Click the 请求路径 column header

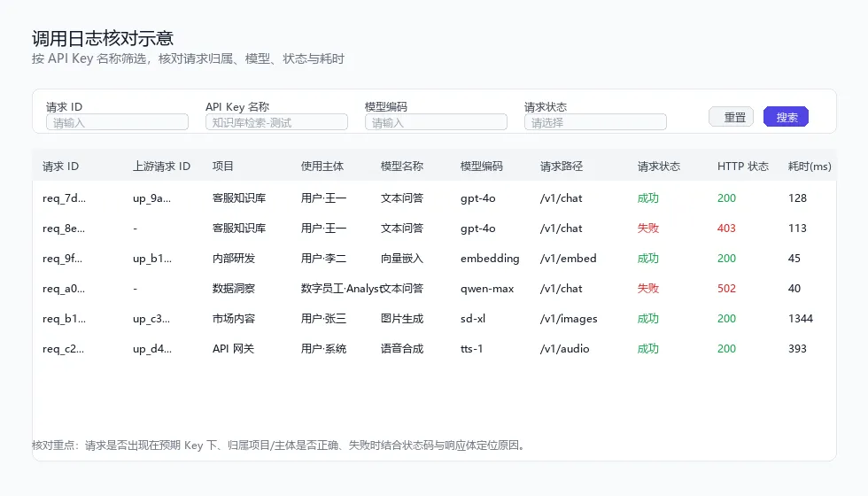pos(562,167)
